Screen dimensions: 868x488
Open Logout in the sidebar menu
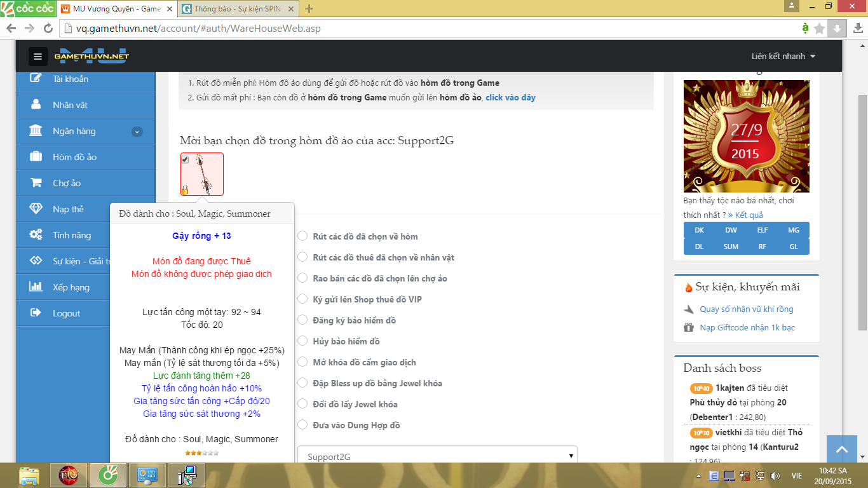point(66,313)
